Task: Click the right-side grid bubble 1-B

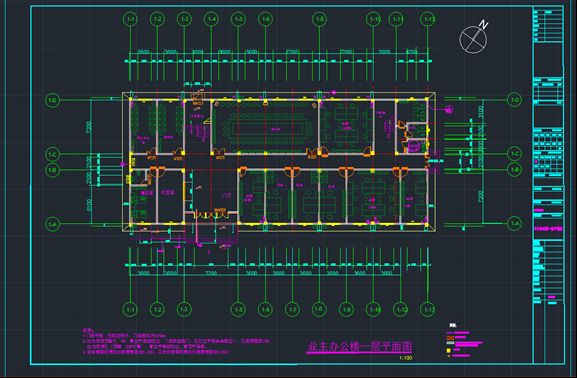Action: coord(515,170)
